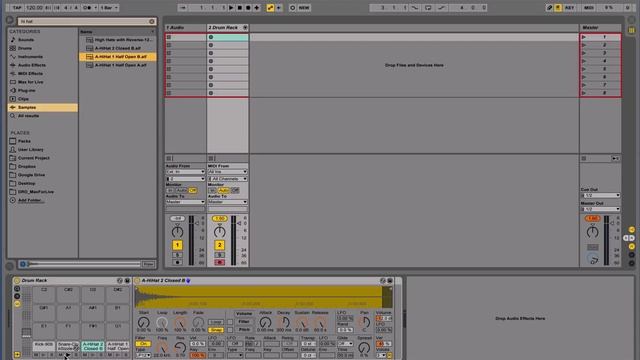Open the Audio From Ext. In dropdown
Viewport: 640px width, 360px height.
tap(185, 172)
